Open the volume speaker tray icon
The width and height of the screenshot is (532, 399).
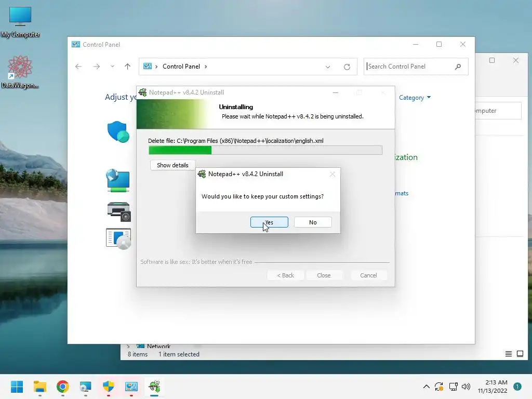click(466, 387)
